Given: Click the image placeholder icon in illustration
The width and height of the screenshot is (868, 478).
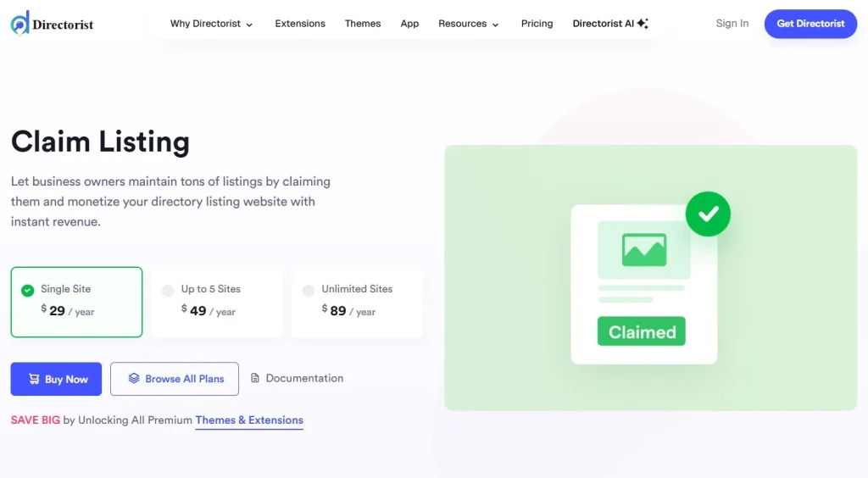Looking at the screenshot, I should pos(644,250).
